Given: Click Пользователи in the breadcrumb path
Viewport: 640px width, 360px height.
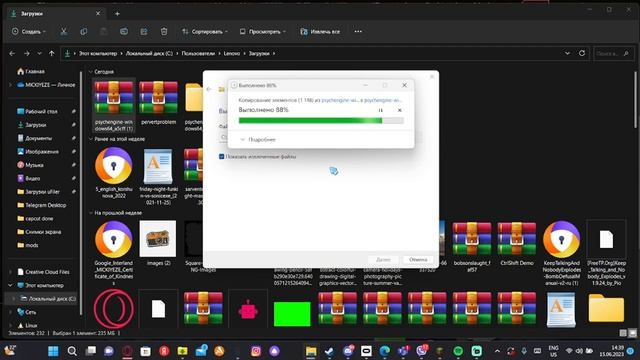Looking at the screenshot, I should pyautogui.click(x=198, y=53).
